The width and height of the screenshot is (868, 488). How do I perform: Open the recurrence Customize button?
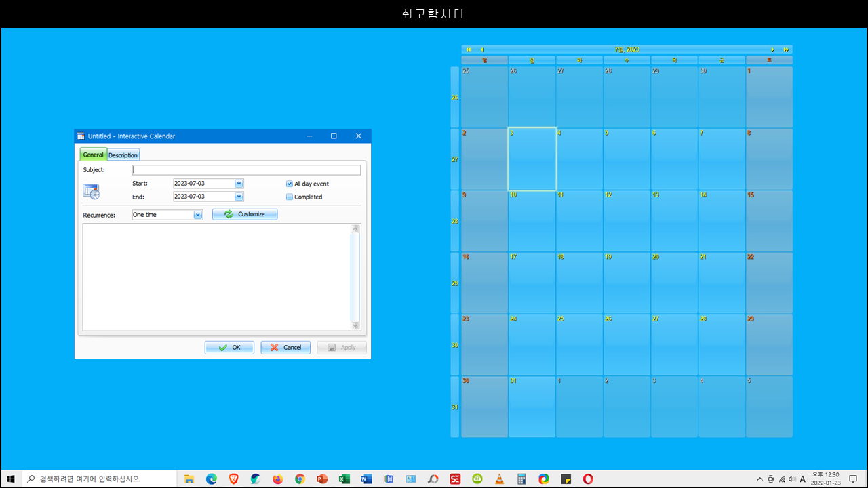pyautogui.click(x=245, y=214)
